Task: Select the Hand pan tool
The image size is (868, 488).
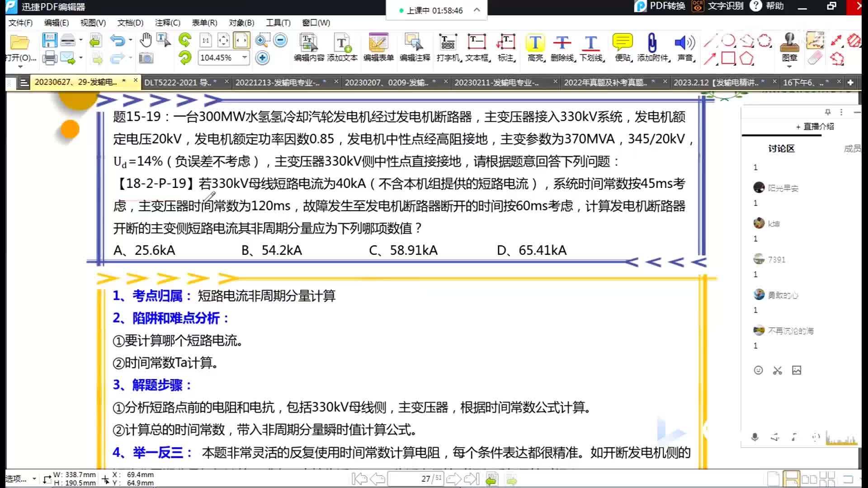Action: point(146,41)
